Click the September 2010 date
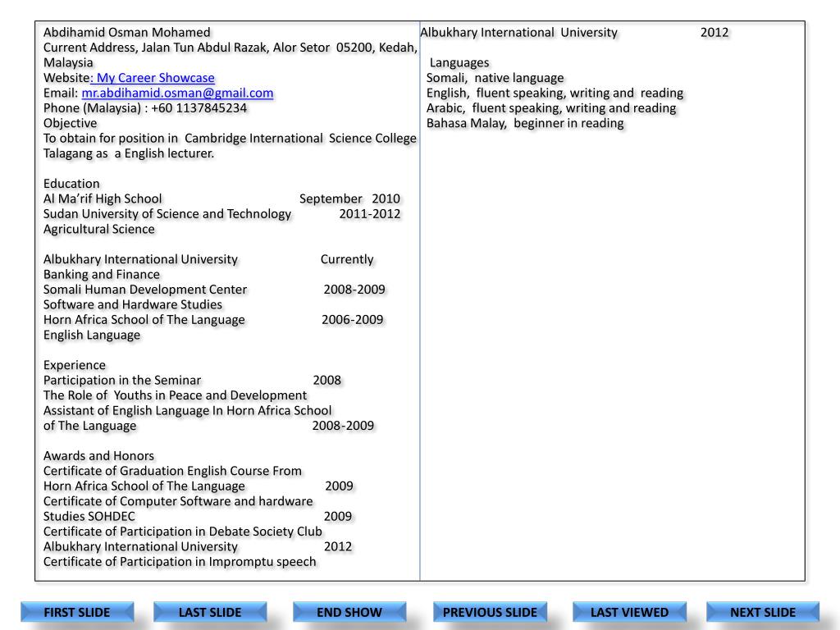Screen dimensions: 840x630 [349, 199]
